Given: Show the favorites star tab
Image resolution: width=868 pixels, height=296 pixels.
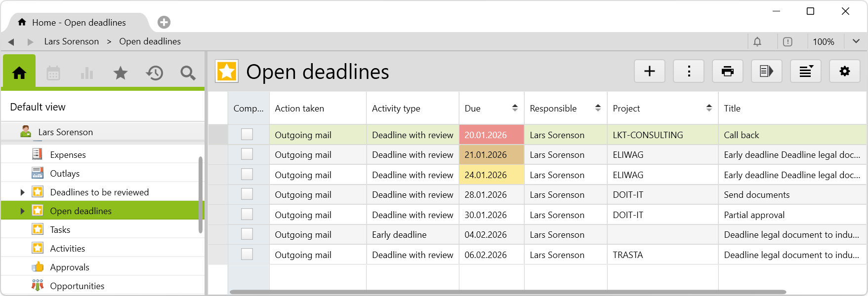Looking at the screenshot, I should (121, 74).
